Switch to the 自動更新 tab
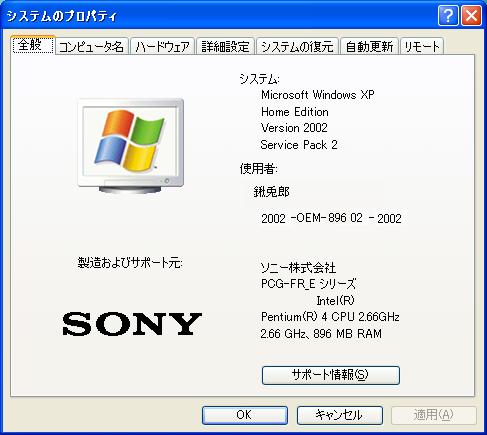 coord(369,46)
